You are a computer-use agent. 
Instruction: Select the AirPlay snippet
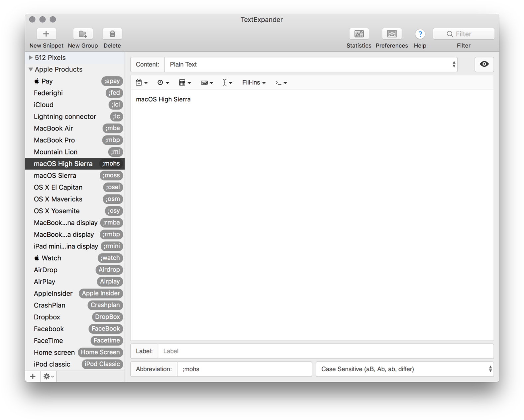75,282
